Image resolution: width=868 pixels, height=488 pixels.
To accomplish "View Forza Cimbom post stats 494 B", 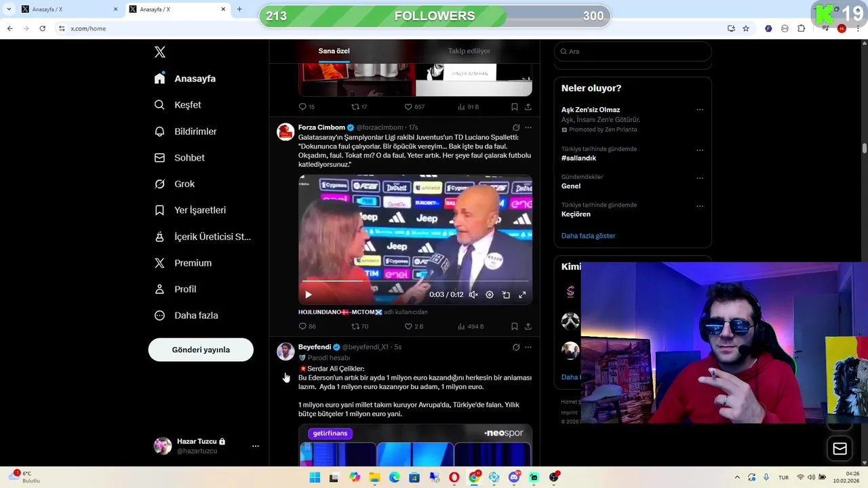I will [x=471, y=327].
